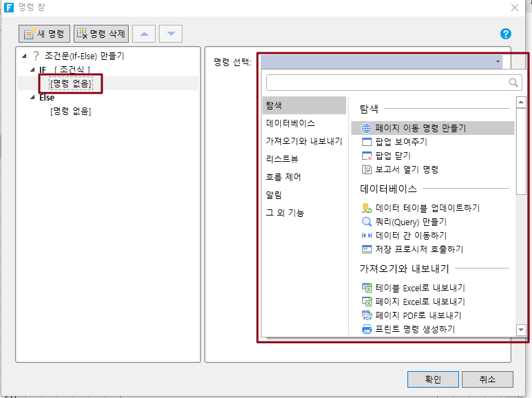Click the 페이지 이동 명령 만들기 globe icon

coord(367,128)
